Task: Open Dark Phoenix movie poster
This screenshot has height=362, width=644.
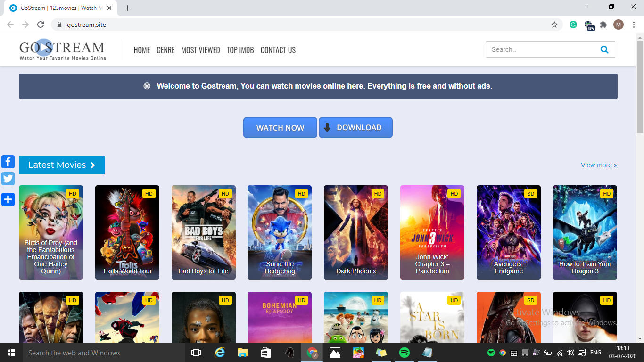Action: click(356, 232)
